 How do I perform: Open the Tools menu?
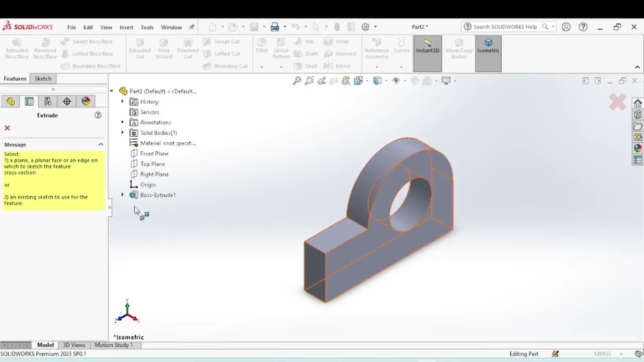click(x=147, y=27)
